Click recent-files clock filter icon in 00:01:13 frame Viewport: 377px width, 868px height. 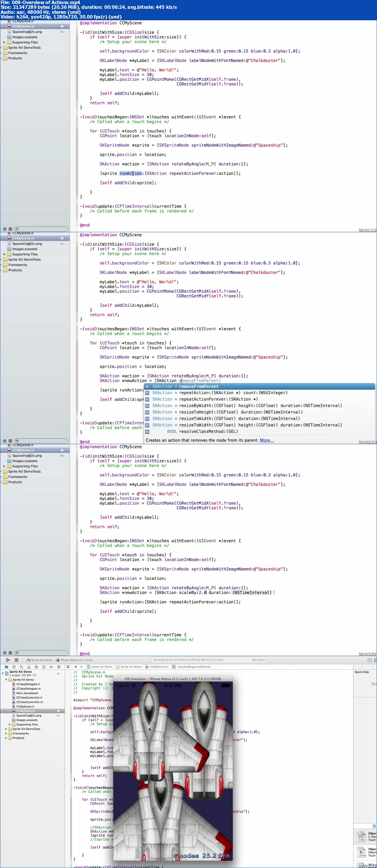(x=5, y=229)
